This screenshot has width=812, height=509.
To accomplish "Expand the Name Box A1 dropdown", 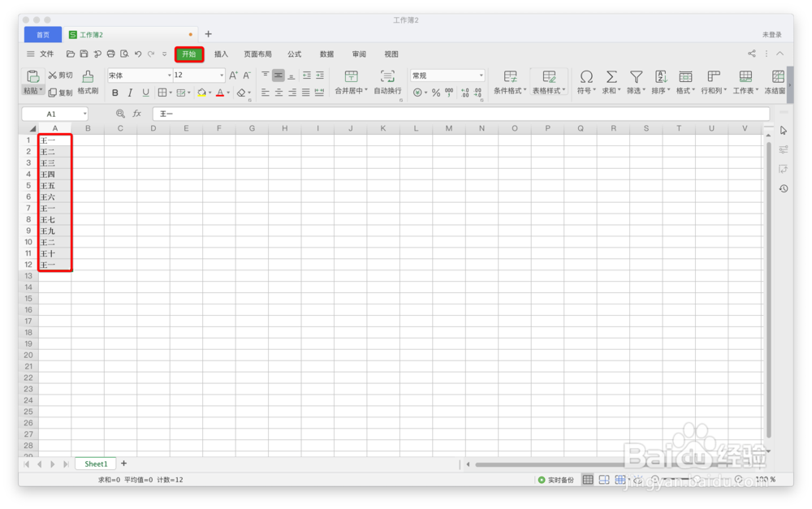I will [84, 114].
